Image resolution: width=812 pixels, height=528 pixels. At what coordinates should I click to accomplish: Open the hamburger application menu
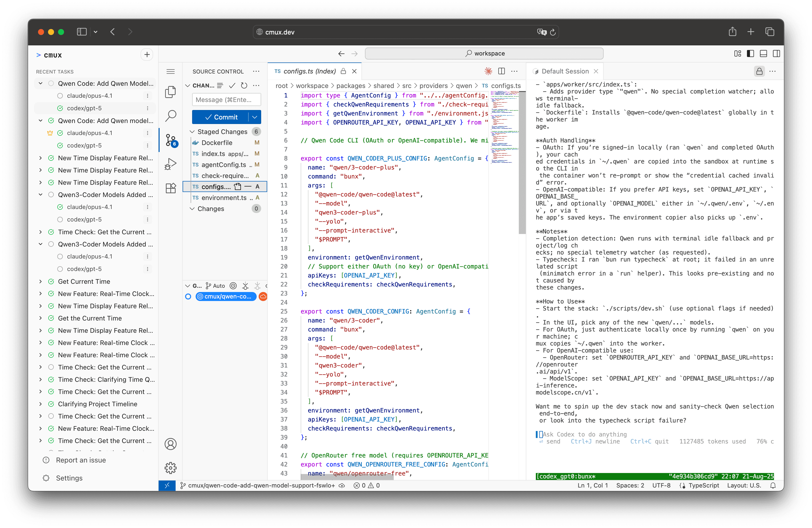click(x=170, y=71)
